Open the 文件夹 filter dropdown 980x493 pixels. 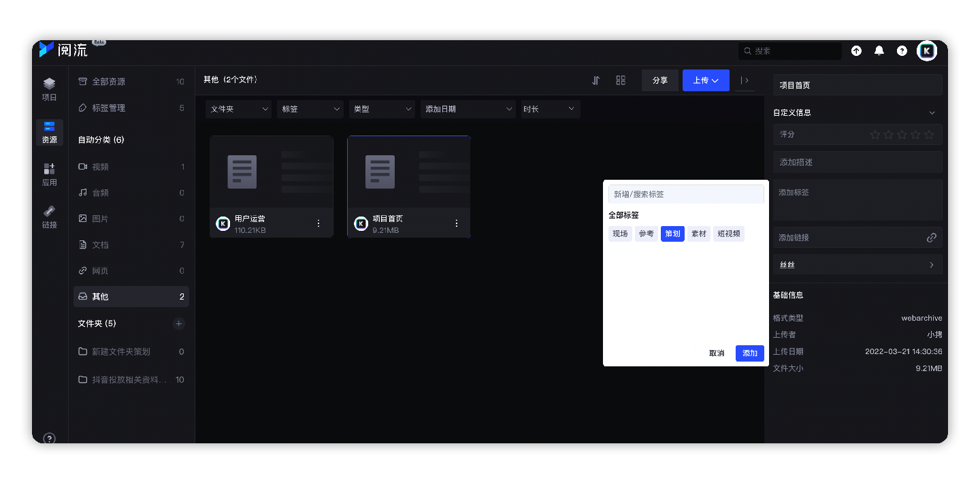point(238,109)
